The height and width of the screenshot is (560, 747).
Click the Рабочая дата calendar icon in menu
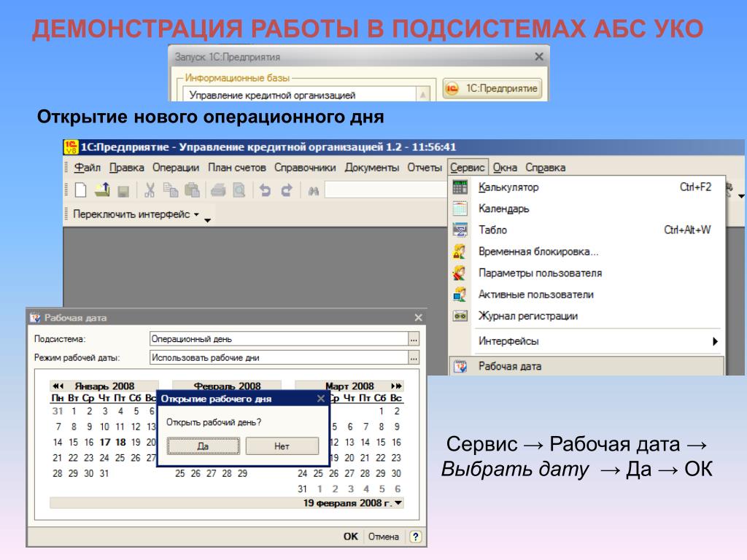460,366
